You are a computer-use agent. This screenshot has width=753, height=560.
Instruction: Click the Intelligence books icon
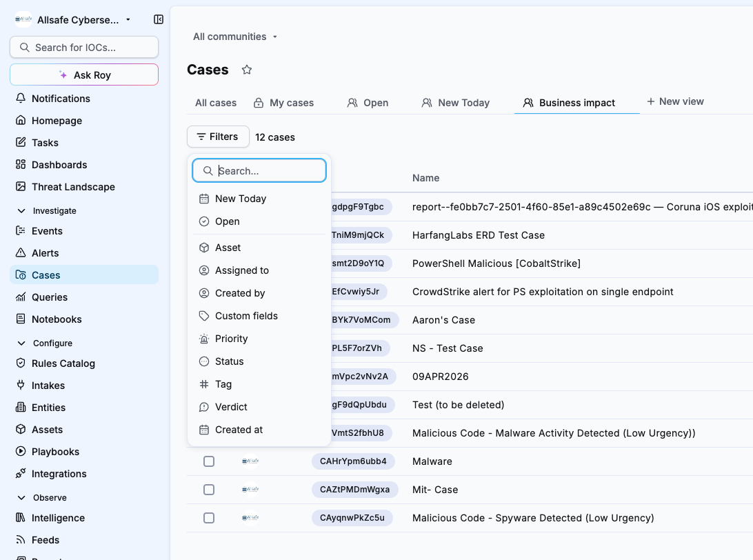pyautogui.click(x=21, y=518)
